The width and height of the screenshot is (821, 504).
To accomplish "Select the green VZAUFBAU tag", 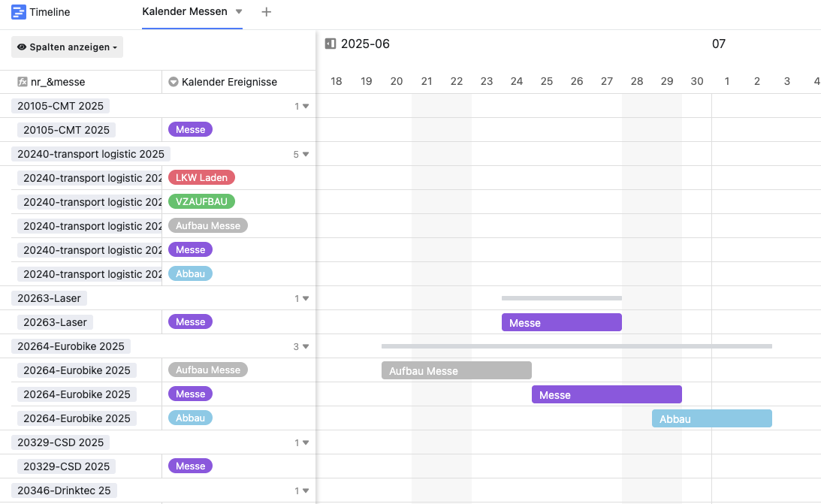I will [201, 201].
